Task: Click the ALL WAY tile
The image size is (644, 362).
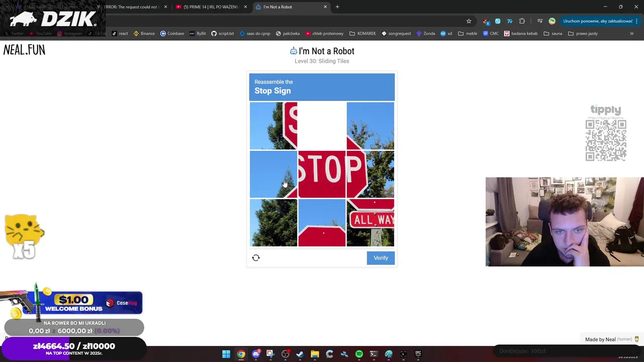Action: point(370,223)
